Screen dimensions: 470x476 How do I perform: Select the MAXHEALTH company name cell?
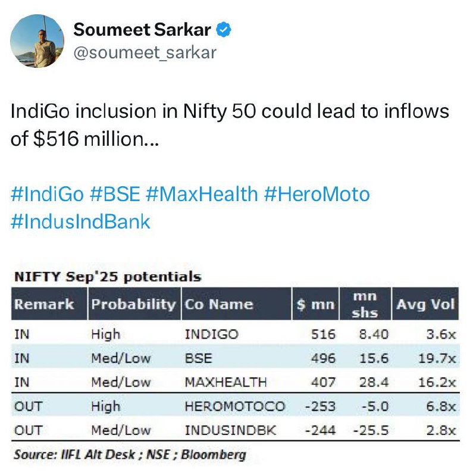pyautogui.click(x=226, y=382)
